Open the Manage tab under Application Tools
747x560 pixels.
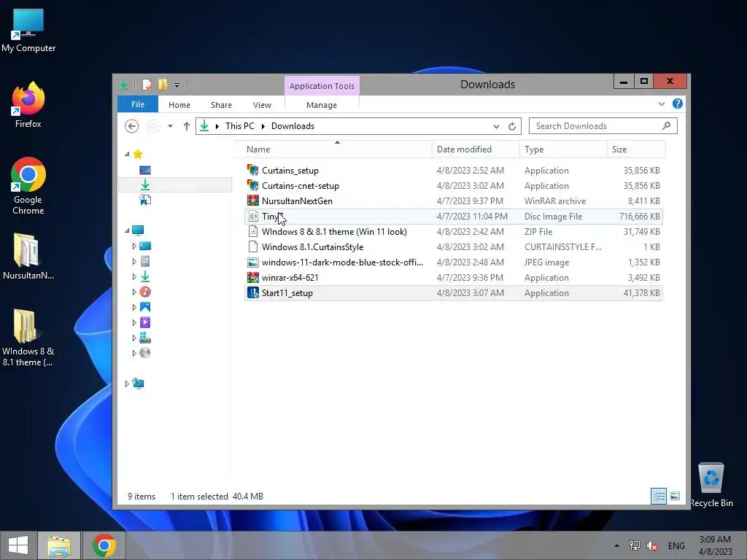point(322,105)
